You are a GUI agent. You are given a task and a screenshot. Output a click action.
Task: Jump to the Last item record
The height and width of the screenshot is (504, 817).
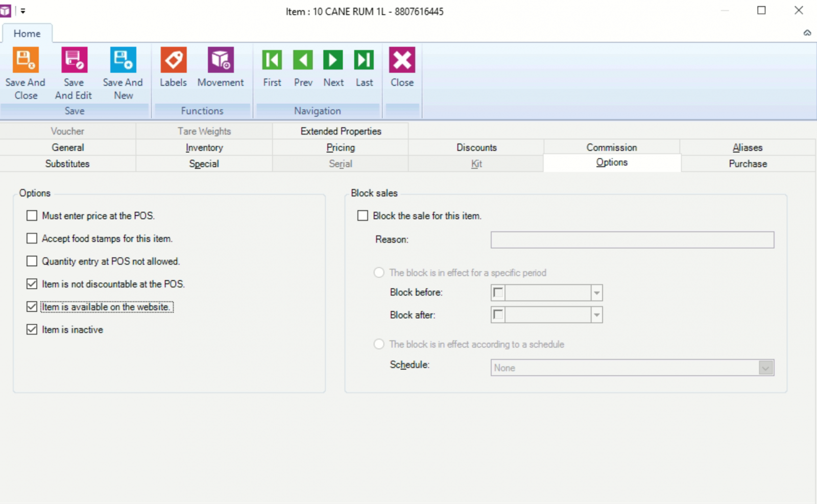pyautogui.click(x=364, y=60)
